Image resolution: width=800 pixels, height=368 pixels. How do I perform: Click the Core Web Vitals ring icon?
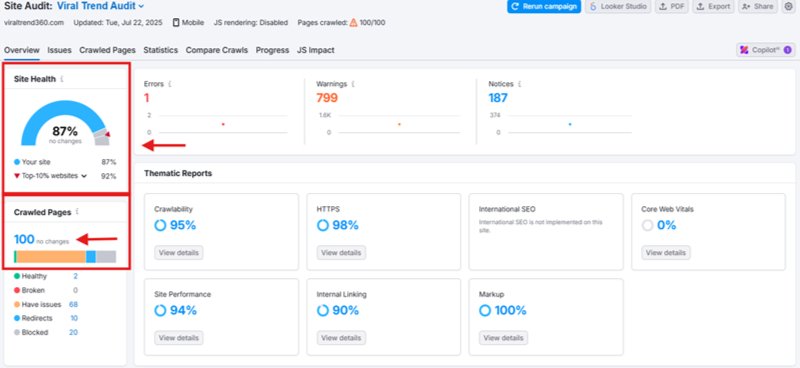pyautogui.click(x=647, y=225)
